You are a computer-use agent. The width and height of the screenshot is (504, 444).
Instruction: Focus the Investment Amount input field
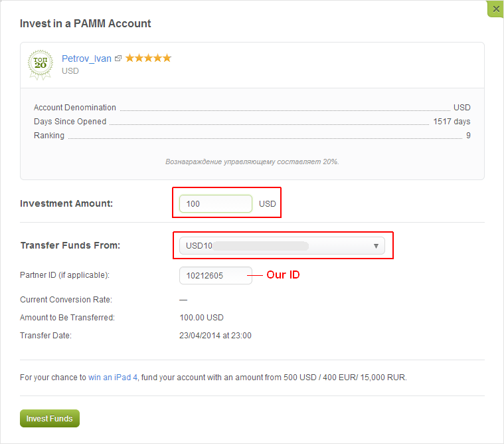216,203
